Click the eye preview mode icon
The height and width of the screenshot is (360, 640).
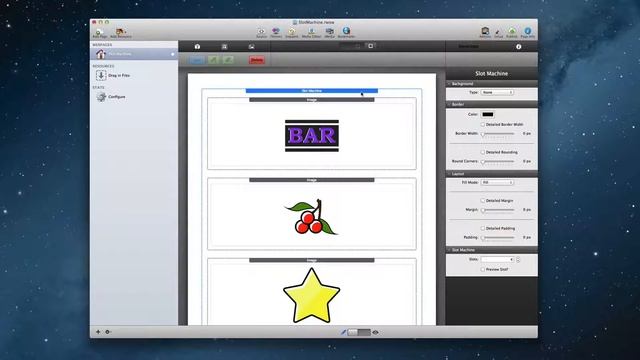point(376,332)
